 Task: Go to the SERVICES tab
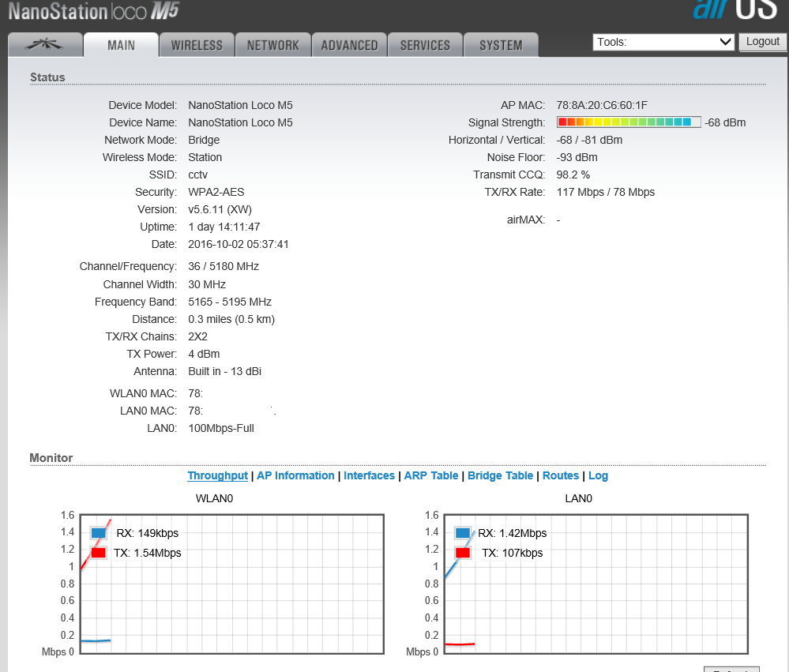point(425,45)
